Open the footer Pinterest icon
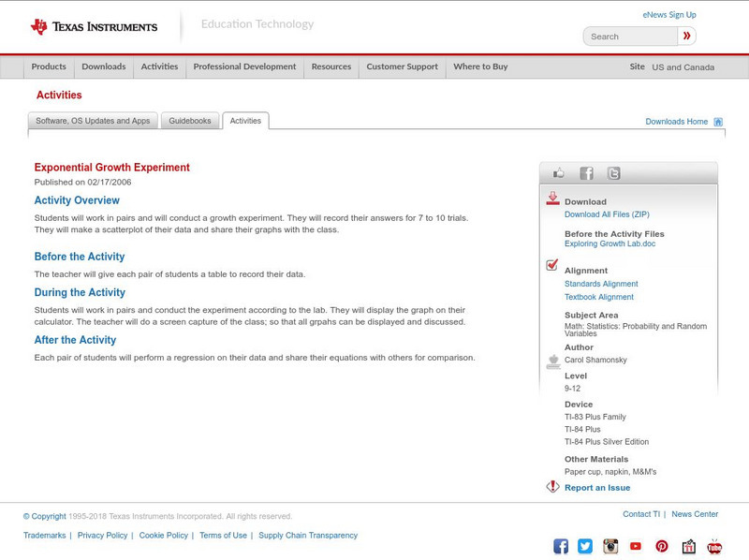The width and height of the screenshot is (749, 560). pyautogui.click(x=662, y=546)
